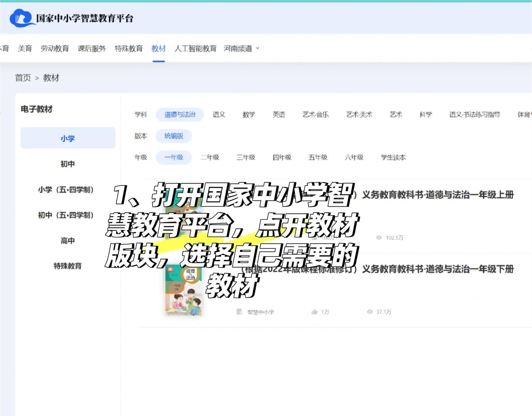The height and width of the screenshot is (416, 532).
Task: Select the 学生读本 grade filter
Action: [x=393, y=157]
